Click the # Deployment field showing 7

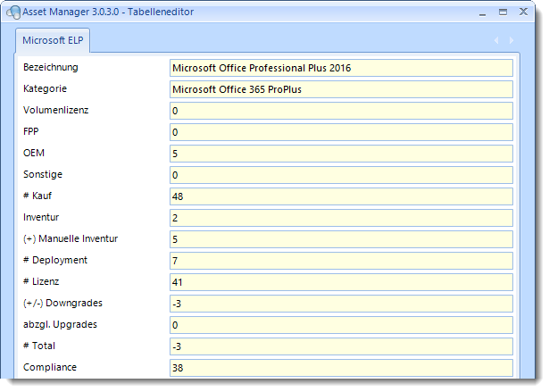coord(341,261)
